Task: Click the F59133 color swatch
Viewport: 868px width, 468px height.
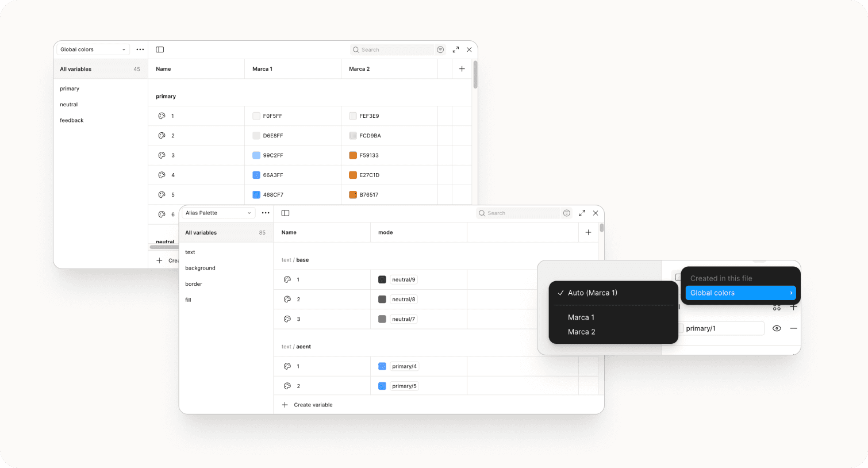Action: pyautogui.click(x=353, y=155)
